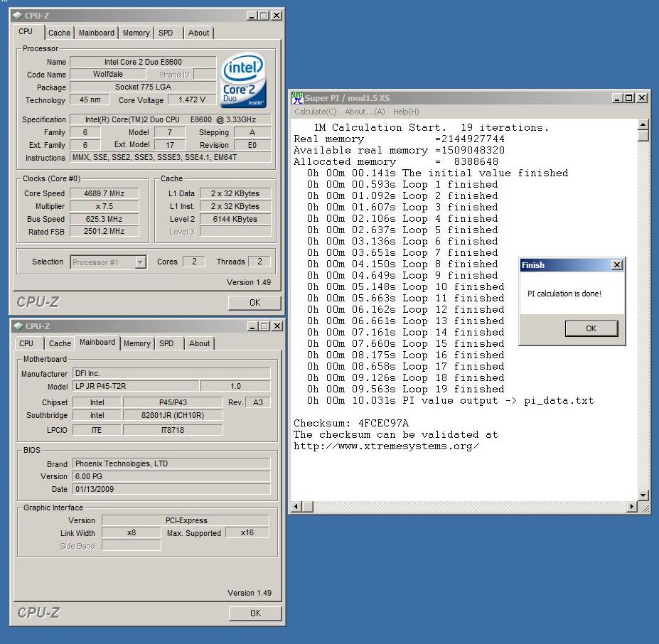Close the bottom CPU-Z window
This screenshot has width=659, height=644.
click(x=277, y=326)
